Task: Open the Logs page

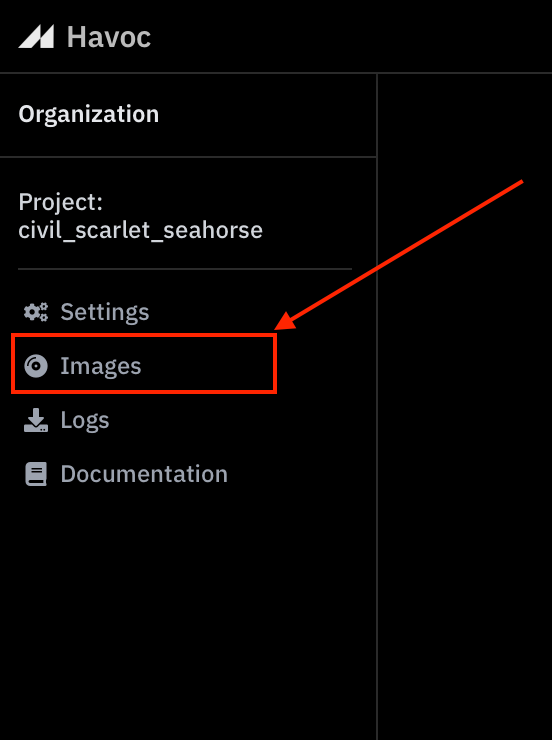Action: click(85, 420)
